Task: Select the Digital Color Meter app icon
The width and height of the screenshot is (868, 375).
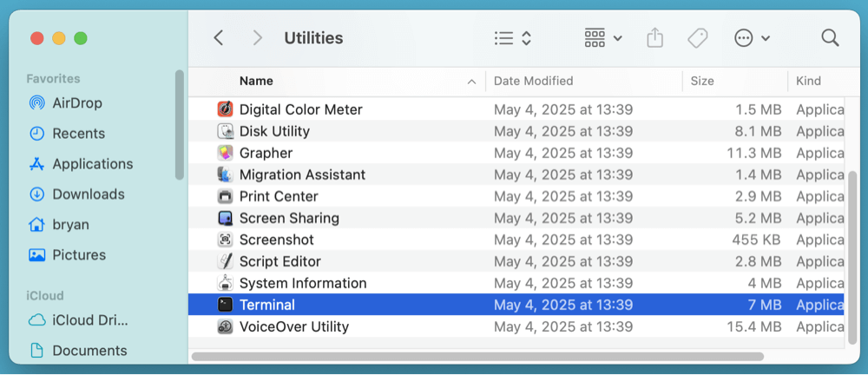Action: click(226, 109)
